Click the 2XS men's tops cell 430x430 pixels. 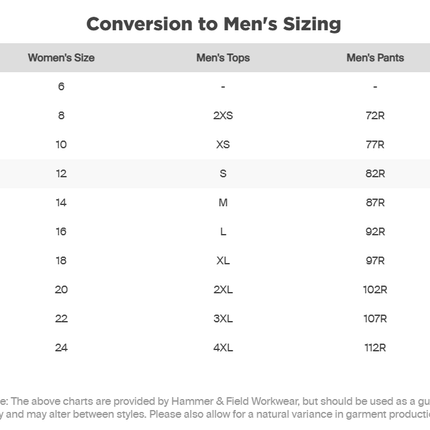[x=223, y=116]
